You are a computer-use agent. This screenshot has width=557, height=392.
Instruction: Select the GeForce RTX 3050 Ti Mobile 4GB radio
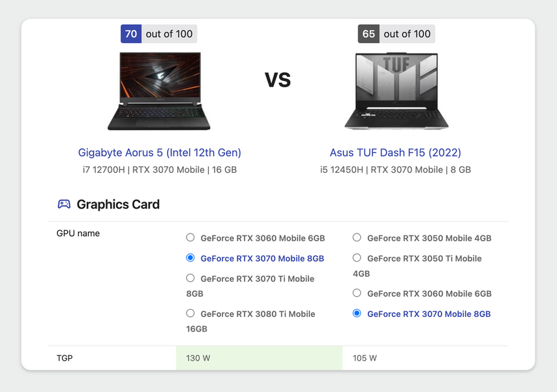(x=357, y=258)
